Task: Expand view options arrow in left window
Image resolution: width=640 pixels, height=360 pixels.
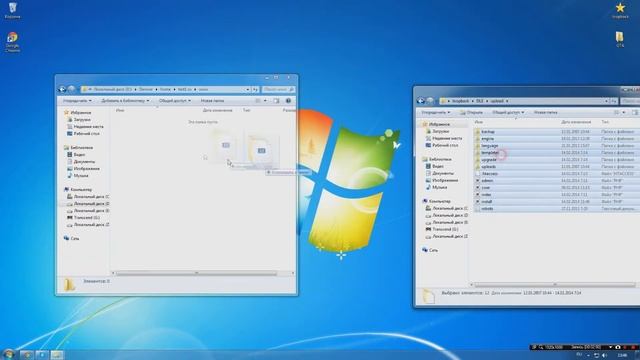Action: [265, 100]
